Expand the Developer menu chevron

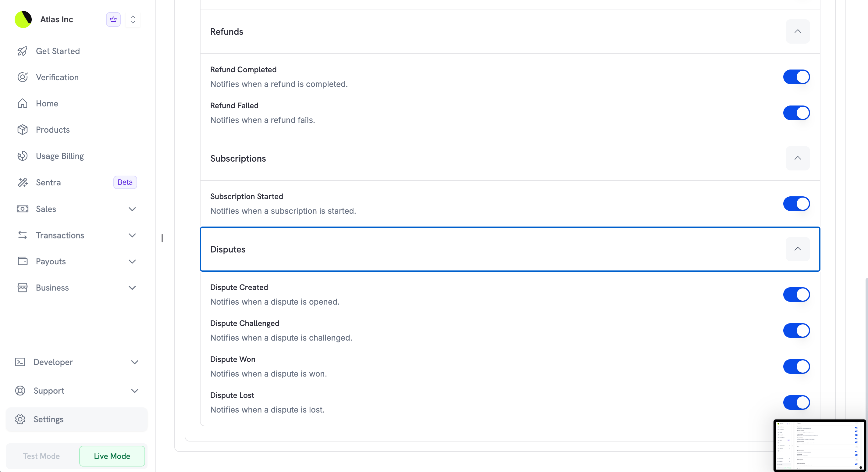click(x=135, y=362)
